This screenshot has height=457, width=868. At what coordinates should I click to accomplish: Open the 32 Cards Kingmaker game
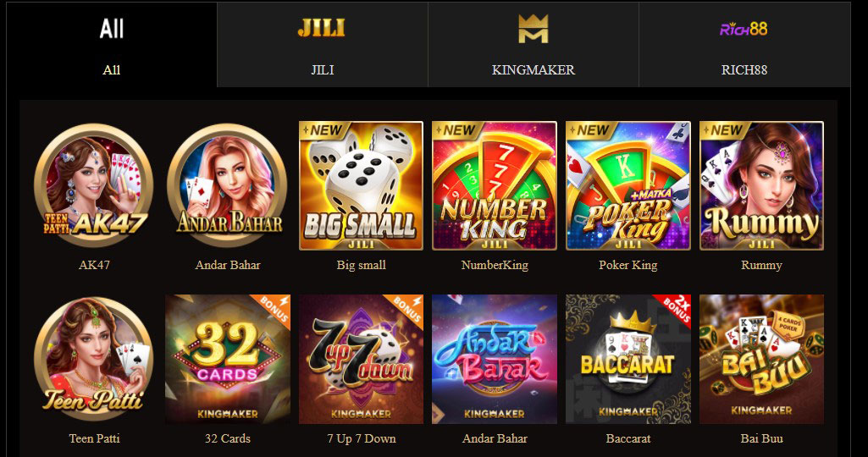228,360
